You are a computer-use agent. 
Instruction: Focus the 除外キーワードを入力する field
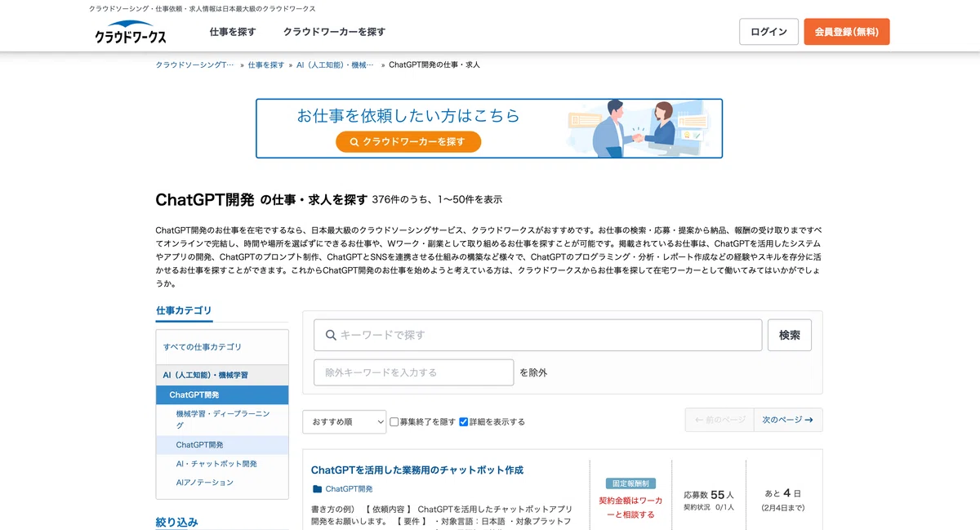pyautogui.click(x=414, y=372)
